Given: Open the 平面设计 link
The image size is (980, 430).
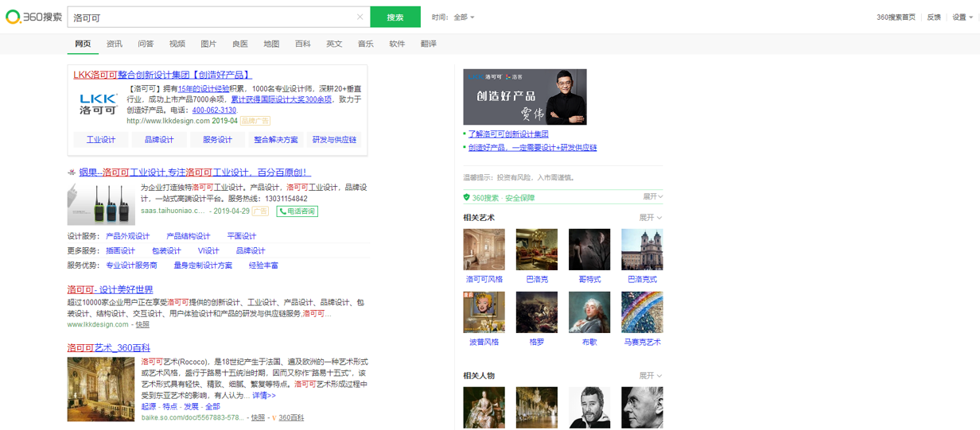Looking at the screenshot, I should pos(242,236).
